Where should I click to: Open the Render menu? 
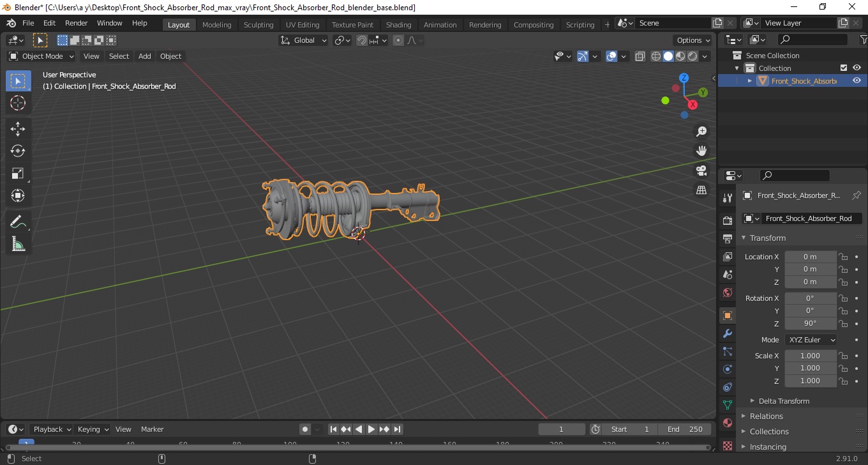pyautogui.click(x=77, y=23)
